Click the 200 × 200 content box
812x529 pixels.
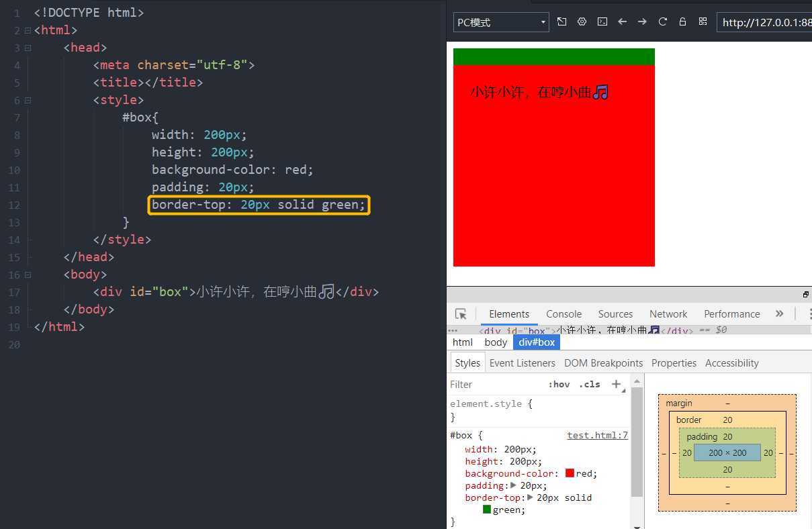point(727,452)
